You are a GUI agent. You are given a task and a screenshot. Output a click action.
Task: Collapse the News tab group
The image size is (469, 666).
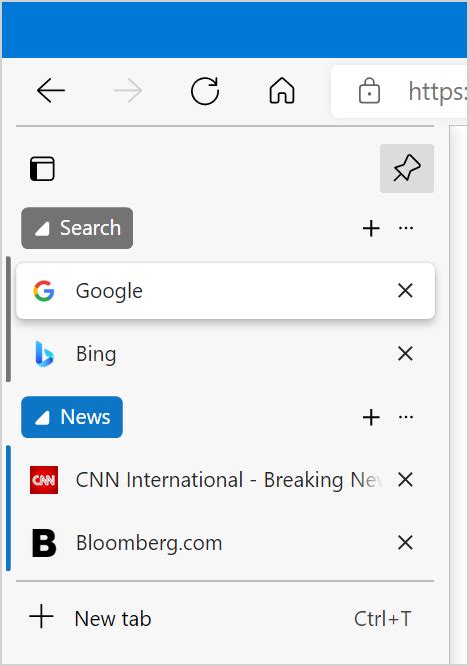(x=72, y=417)
